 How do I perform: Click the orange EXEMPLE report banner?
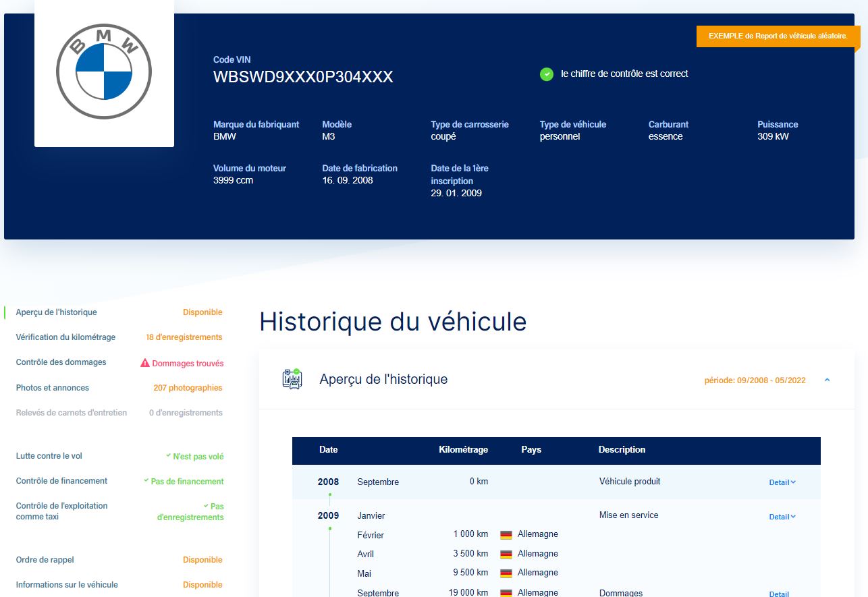coord(778,36)
